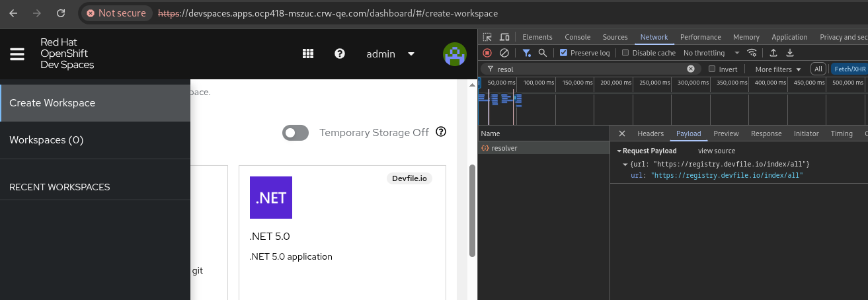868x300 pixels.
Task: Stop recording network log
Action: [x=487, y=53]
